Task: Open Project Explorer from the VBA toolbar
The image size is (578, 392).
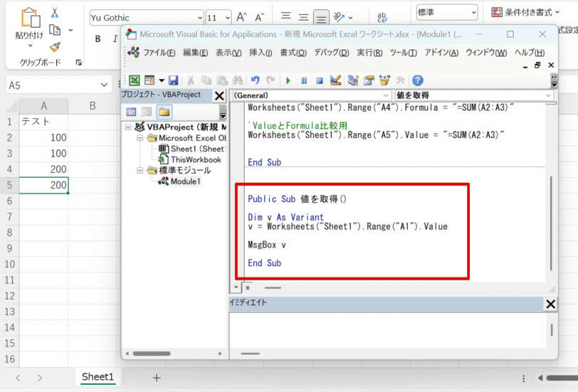Action: (x=352, y=80)
